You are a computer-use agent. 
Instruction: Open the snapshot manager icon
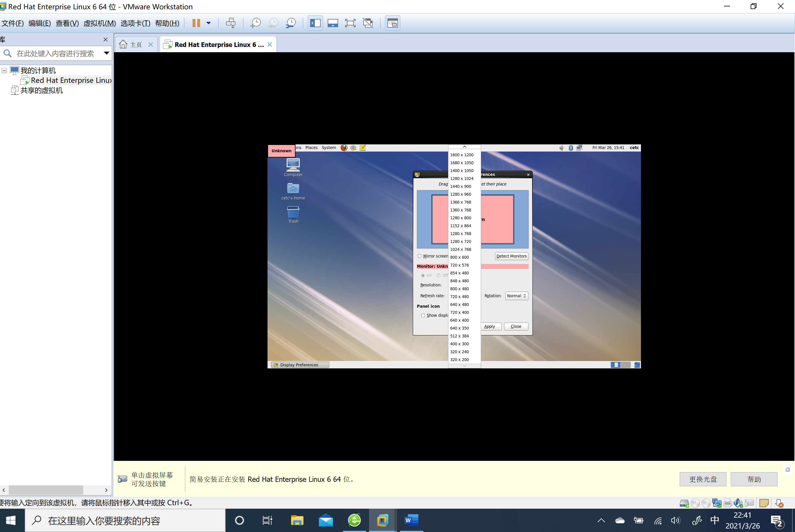pos(291,23)
